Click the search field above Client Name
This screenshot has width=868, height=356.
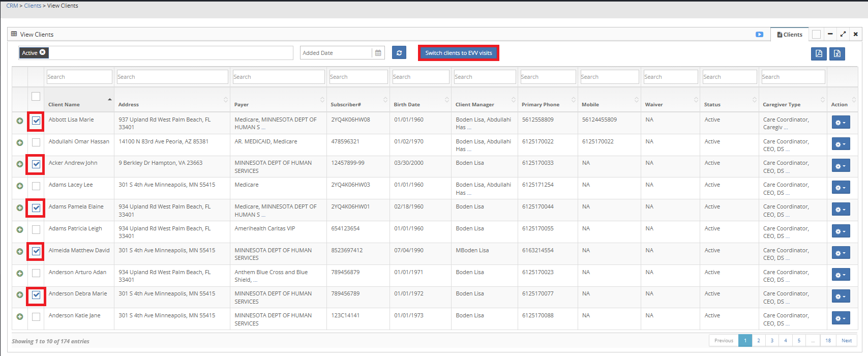pyautogui.click(x=79, y=77)
